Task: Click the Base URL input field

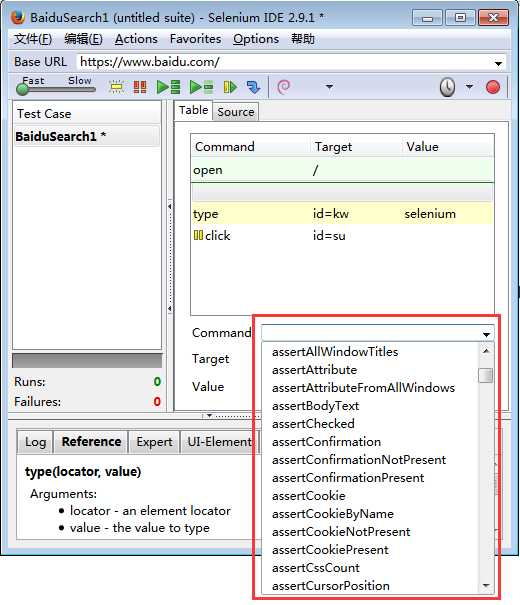Action: (x=284, y=62)
